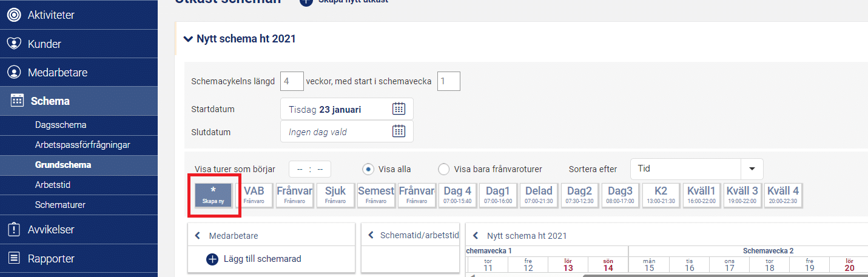Collapse the Nytt schema ht 2021 section

click(x=188, y=39)
